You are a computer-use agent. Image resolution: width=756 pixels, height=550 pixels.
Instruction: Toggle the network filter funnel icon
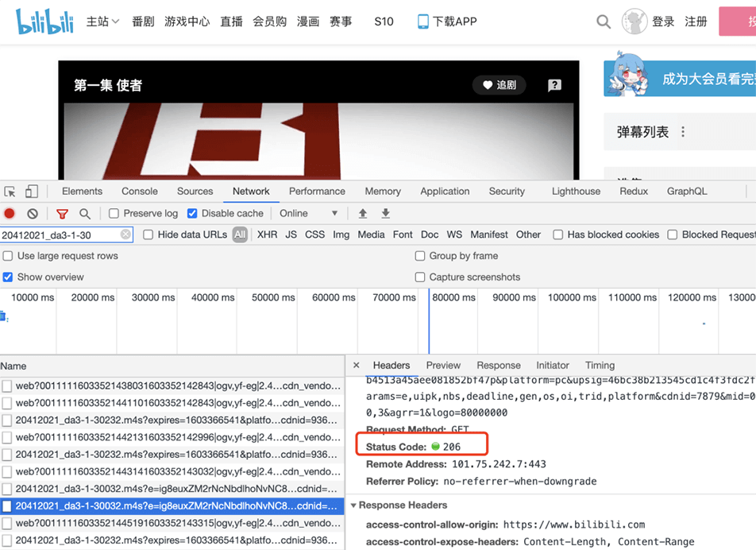pyautogui.click(x=62, y=213)
